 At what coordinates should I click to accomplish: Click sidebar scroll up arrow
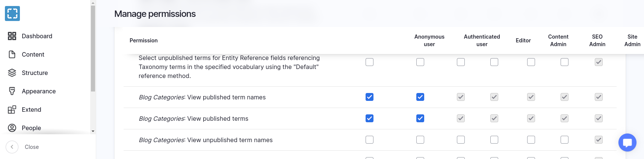tap(93, 3)
